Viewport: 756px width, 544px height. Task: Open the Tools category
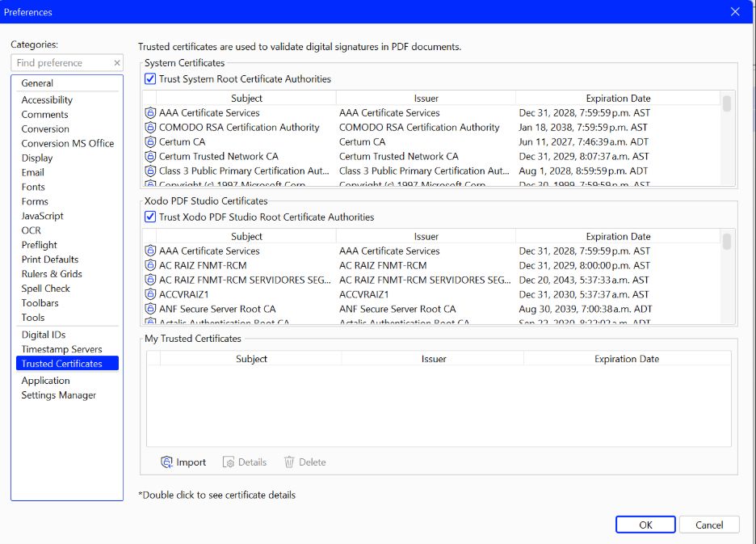(67, 317)
